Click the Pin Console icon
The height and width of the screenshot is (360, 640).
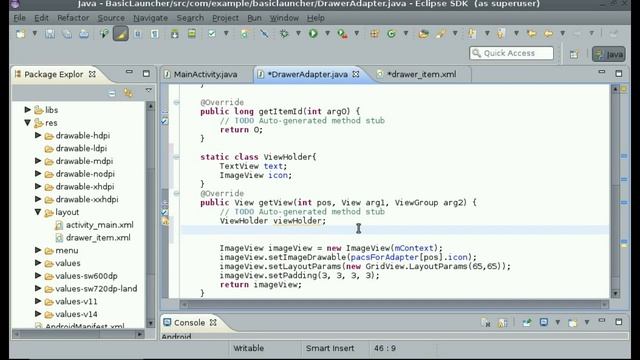(527, 322)
